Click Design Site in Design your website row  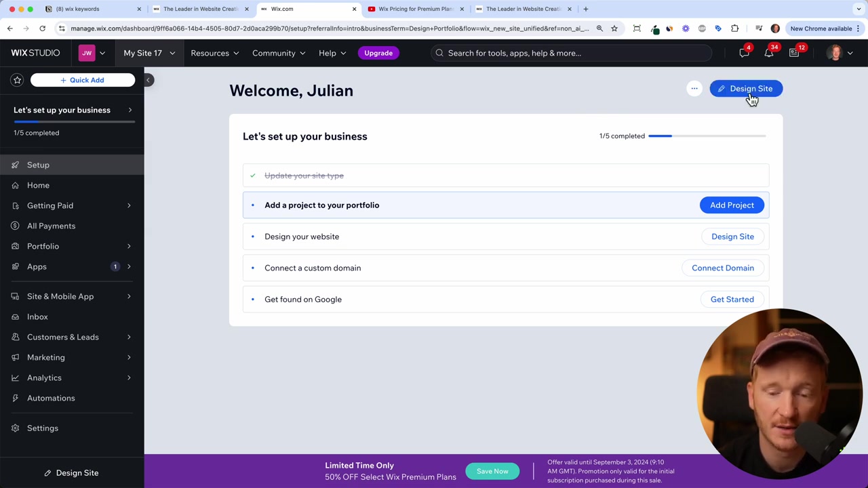(x=732, y=237)
